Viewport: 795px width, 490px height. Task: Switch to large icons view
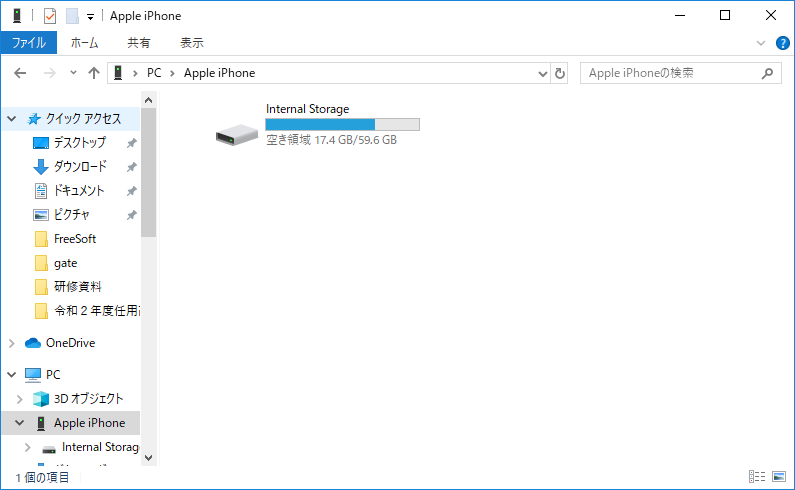pyautogui.click(x=779, y=476)
